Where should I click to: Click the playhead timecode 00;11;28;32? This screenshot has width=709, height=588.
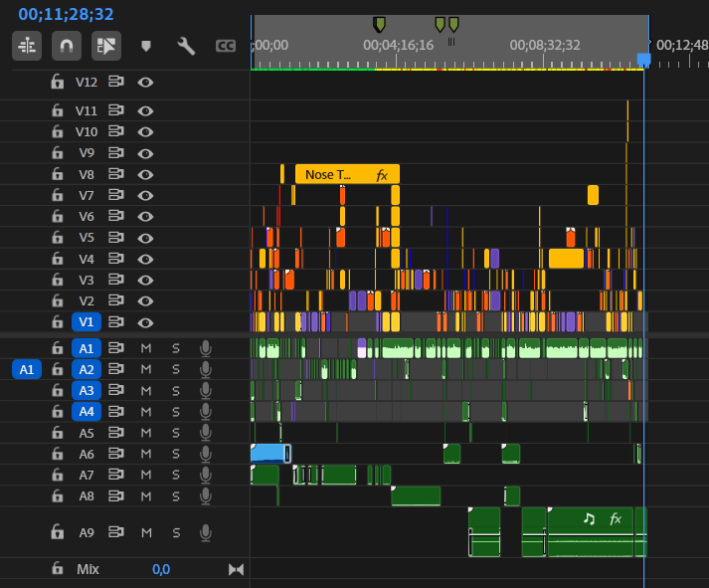(x=66, y=15)
